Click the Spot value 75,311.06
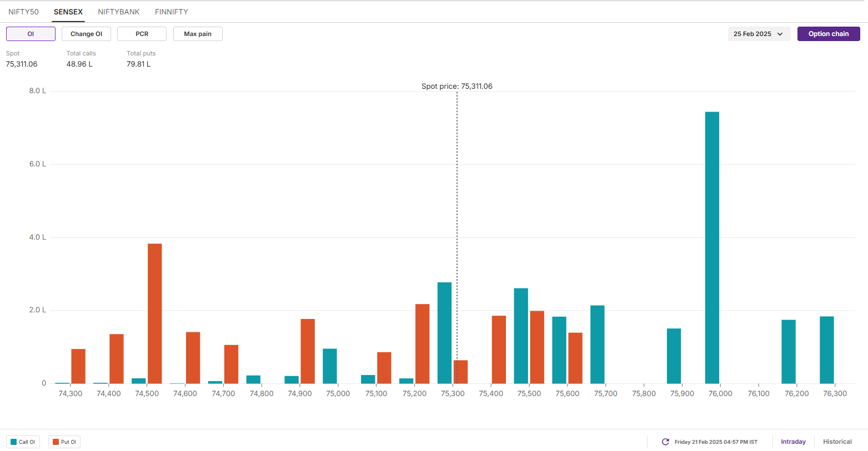Viewport: 868px width, 451px height. [22, 64]
